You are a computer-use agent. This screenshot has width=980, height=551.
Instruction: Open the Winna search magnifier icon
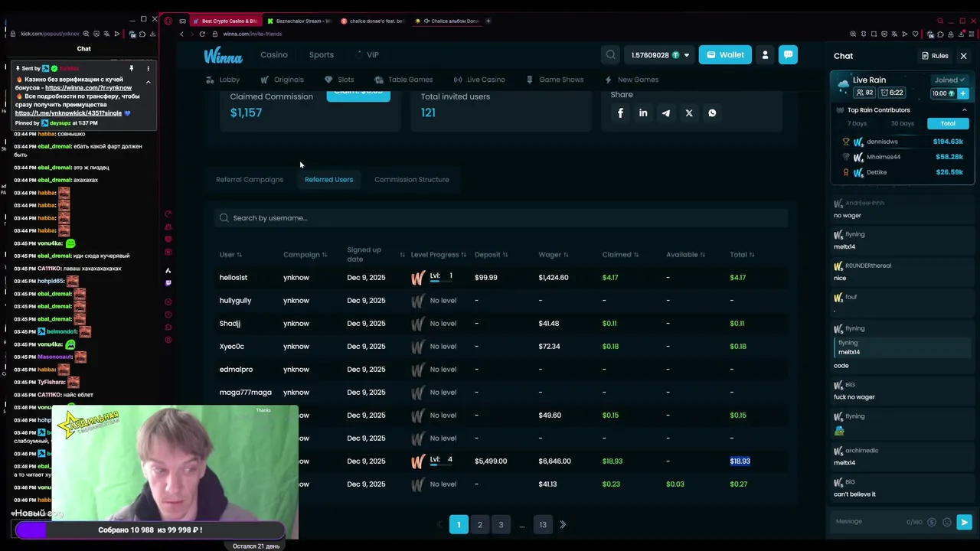coord(610,55)
